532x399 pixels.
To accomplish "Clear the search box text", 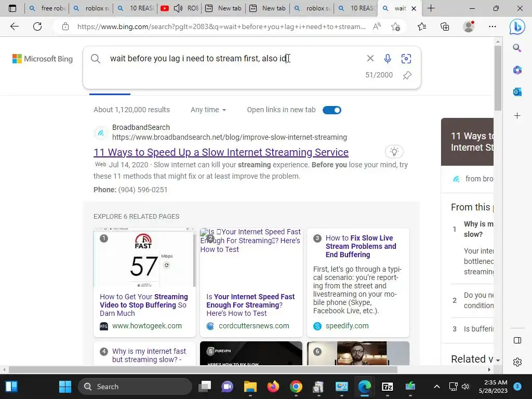I will click(x=370, y=58).
